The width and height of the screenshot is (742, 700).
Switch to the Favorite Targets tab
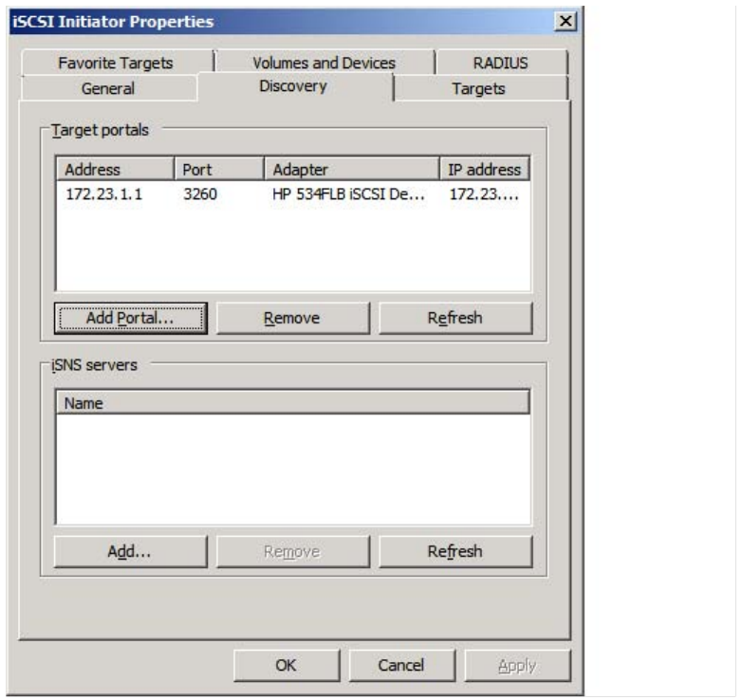[116, 63]
